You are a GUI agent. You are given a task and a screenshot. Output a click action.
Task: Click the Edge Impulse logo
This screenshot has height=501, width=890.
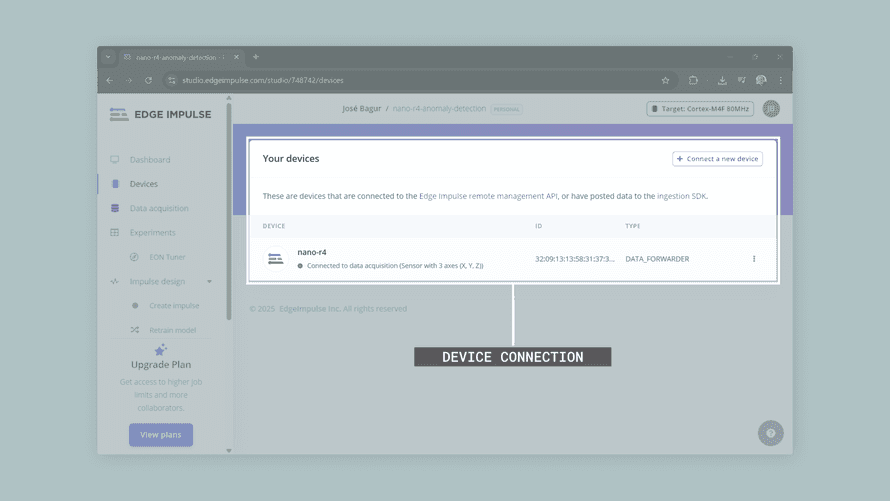click(x=160, y=114)
